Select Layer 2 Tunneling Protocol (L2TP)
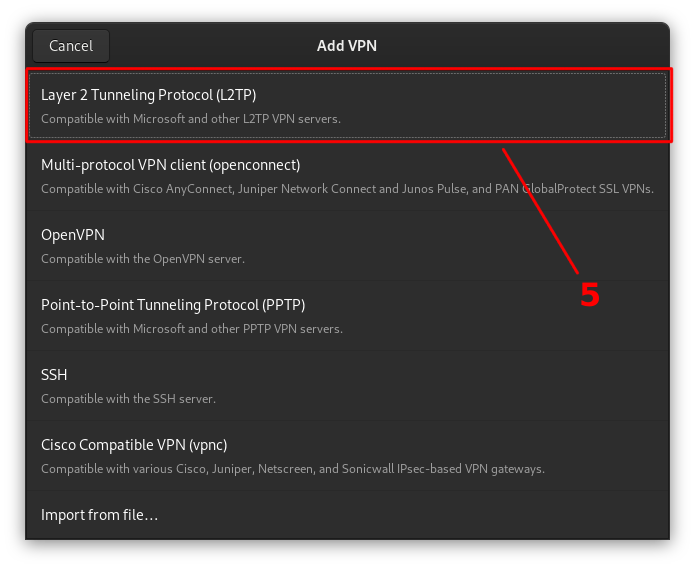Screen dimensions: 695x568 point(149,95)
